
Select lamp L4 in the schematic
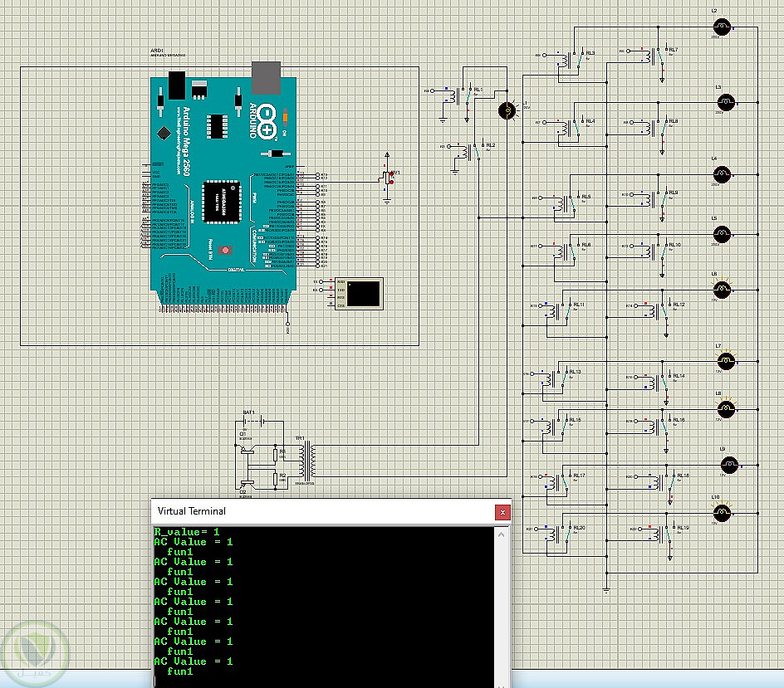[x=722, y=174]
